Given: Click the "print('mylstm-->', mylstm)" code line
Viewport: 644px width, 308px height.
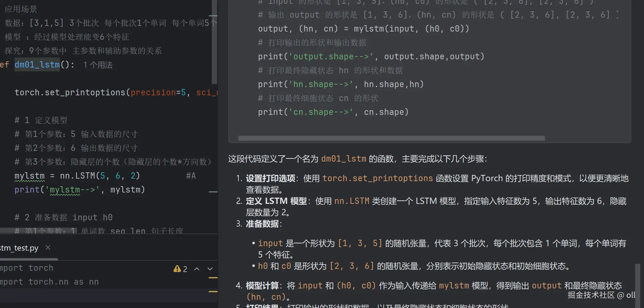Looking at the screenshot, I should click(x=79, y=190).
